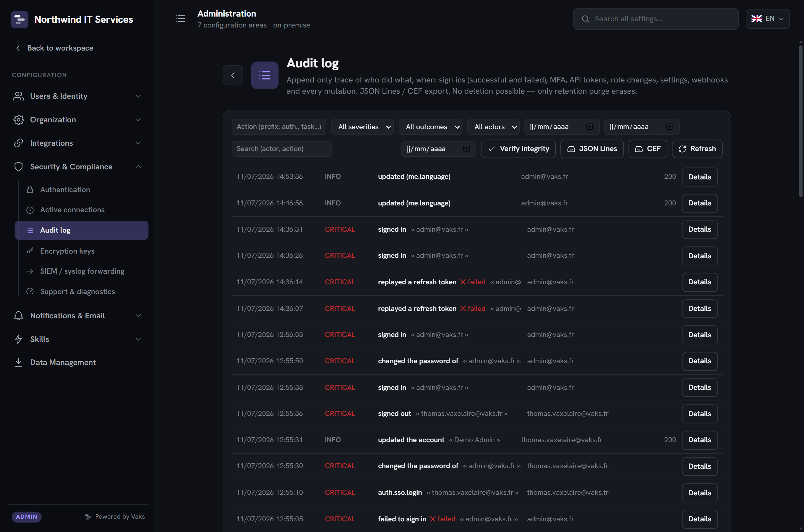Open Details for 14:36:14 replayed token entry
This screenshot has height=532, width=804.
coord(700,282)
